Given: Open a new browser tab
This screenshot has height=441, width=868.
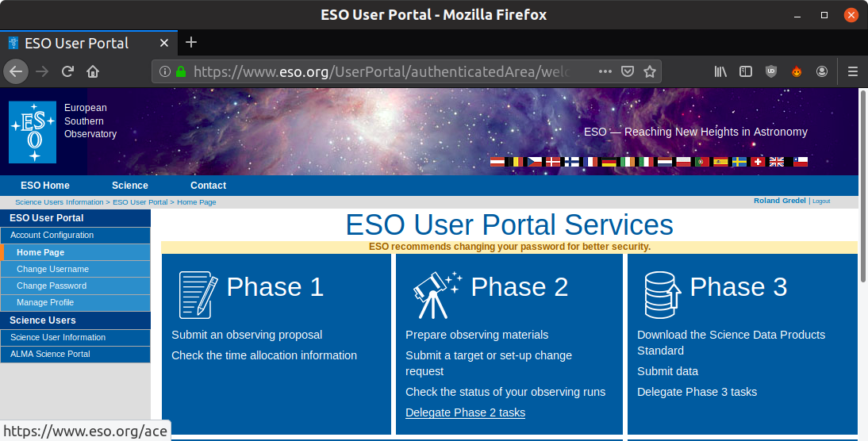Looking at the screenshot, I should pyautogui.click(x=191, y=42).
